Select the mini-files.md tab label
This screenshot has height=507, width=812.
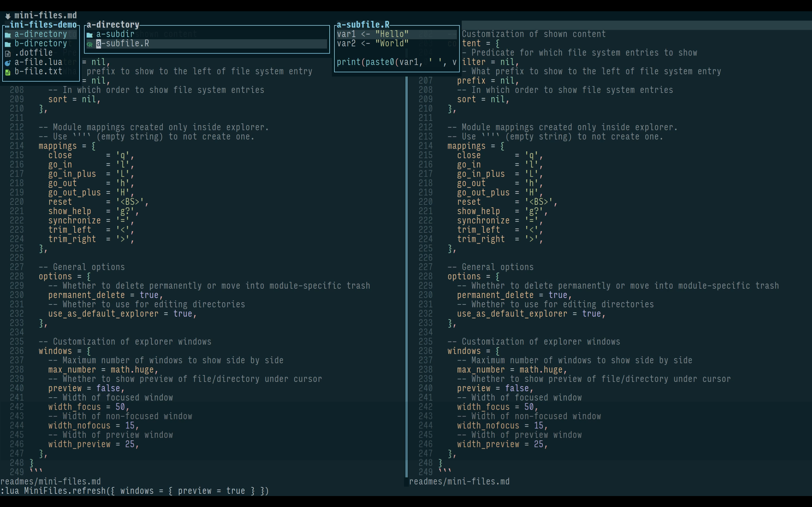pos(46,15)
